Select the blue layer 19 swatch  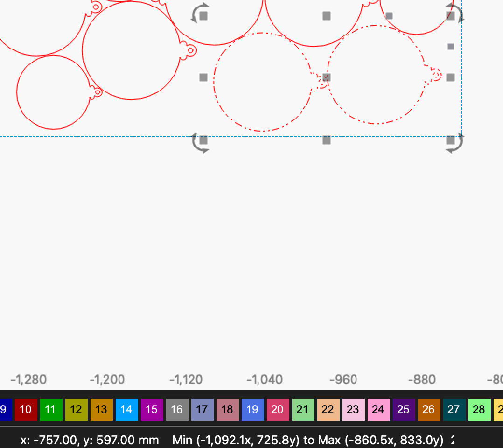[x=252, y=410]
